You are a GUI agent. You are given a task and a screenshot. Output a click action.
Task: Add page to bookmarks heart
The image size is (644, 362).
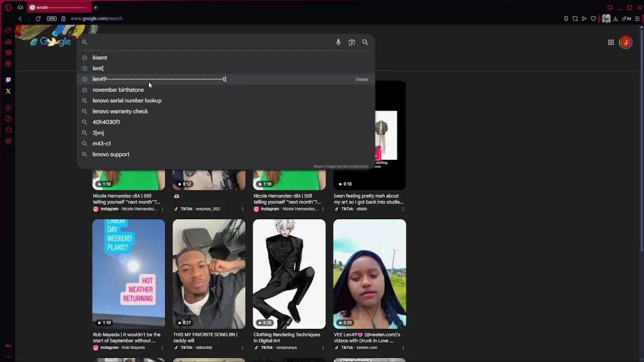tap(593, 19)
